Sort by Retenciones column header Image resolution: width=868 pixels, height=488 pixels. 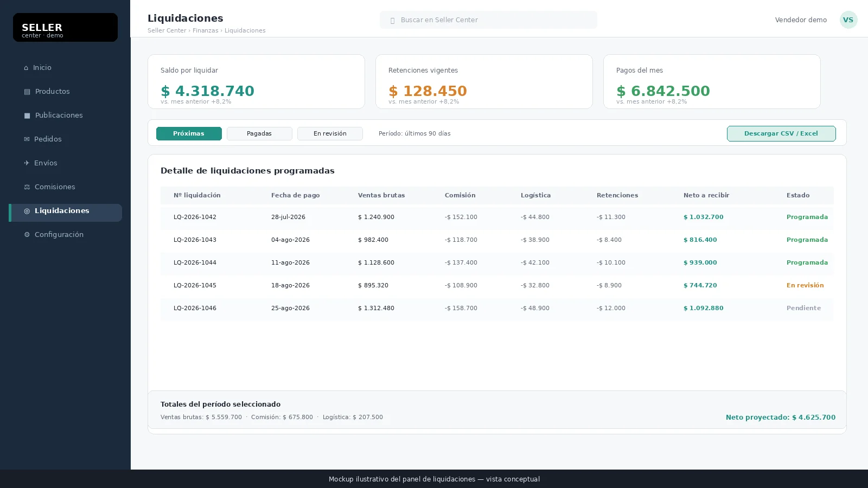pos(617,195)
